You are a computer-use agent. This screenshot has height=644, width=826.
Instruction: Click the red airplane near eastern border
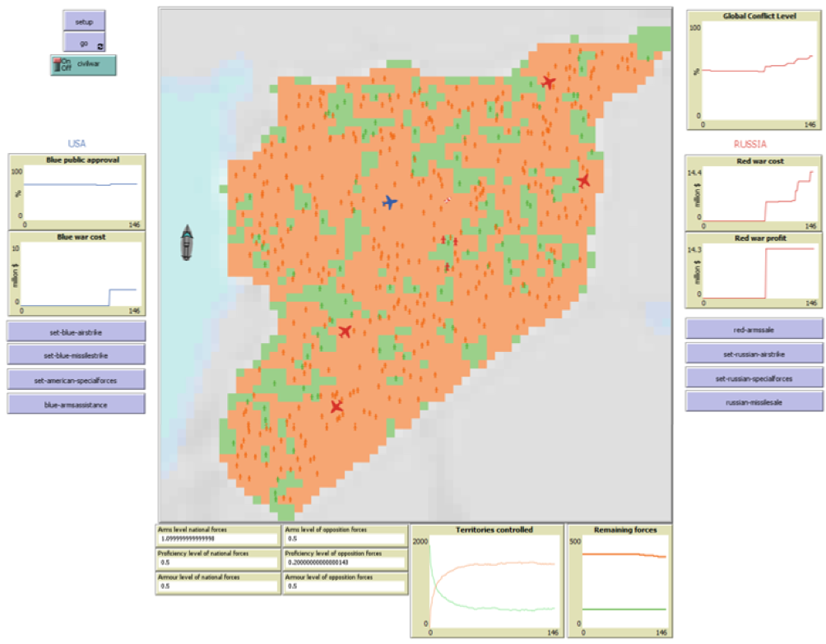click(x=583, y=180)
